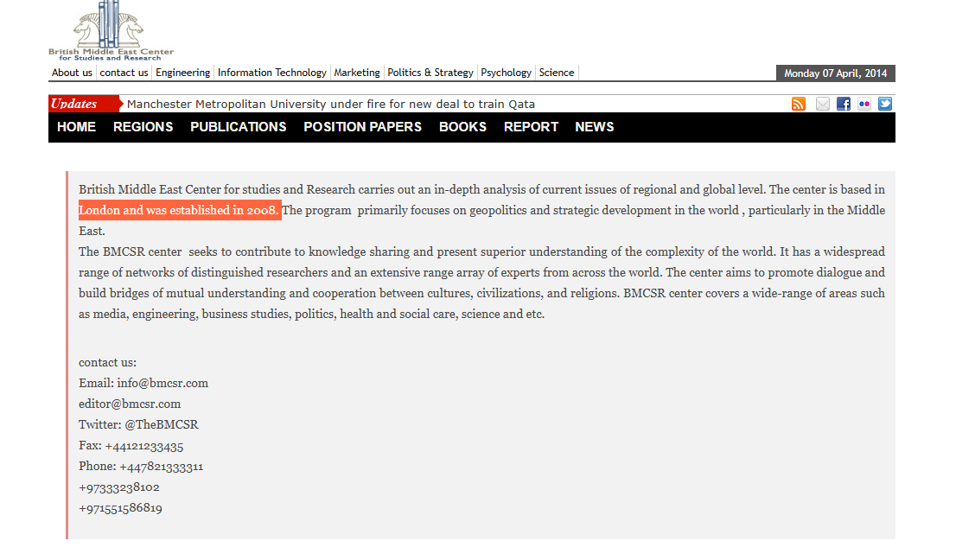975x560 pixels.
Task: Open the Facebook icon
Action: pos(843,104)
